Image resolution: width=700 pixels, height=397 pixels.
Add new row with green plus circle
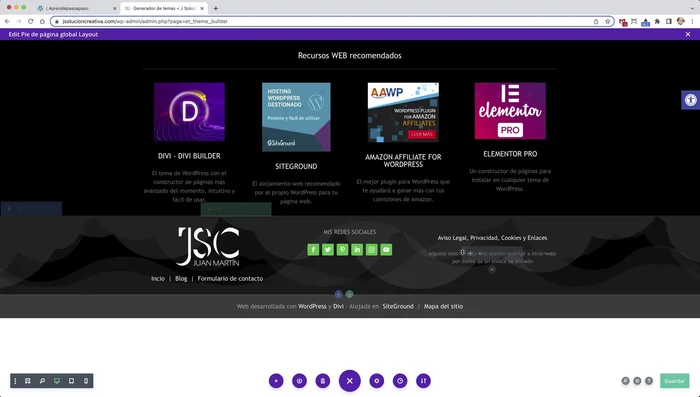350,294
